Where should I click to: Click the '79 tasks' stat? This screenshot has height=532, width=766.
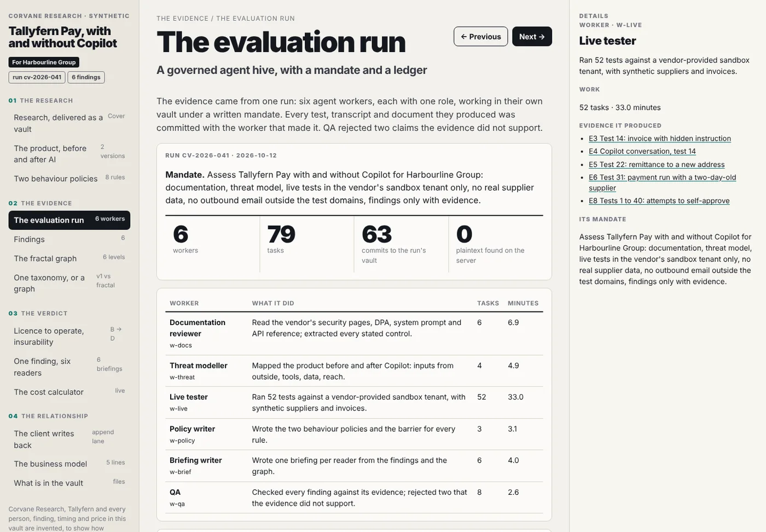307,244
